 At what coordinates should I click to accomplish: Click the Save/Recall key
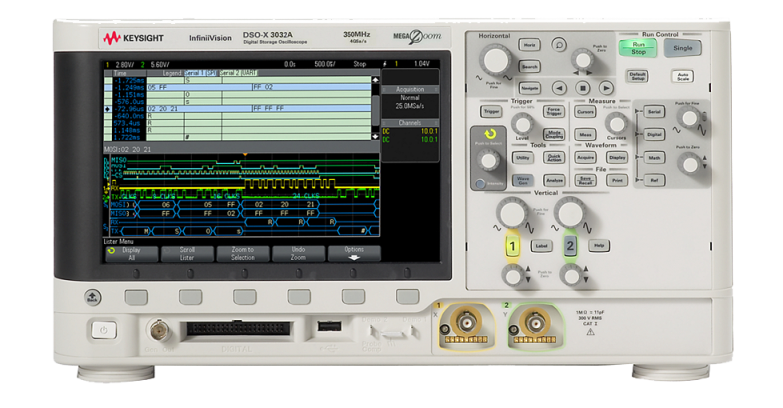(585, 180)
